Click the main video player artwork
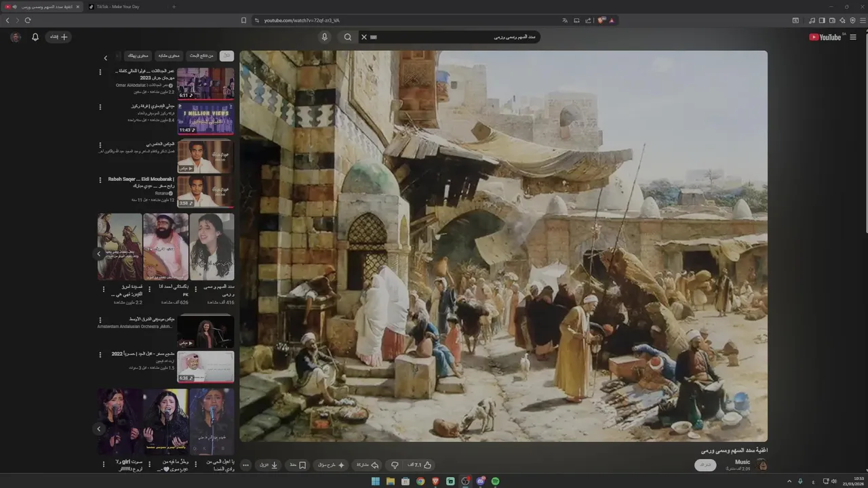The height and width of the screenshot is (488, 868). click(x=503, y=246)
